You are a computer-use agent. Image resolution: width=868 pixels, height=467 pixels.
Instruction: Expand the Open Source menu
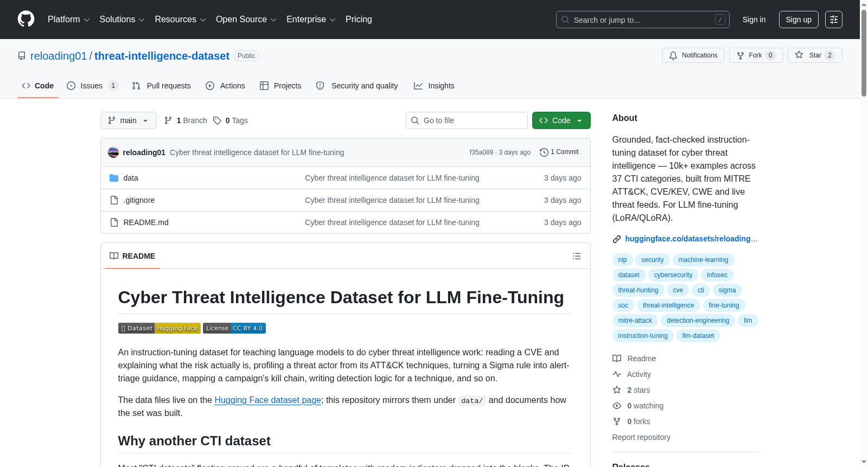point(246,20)
